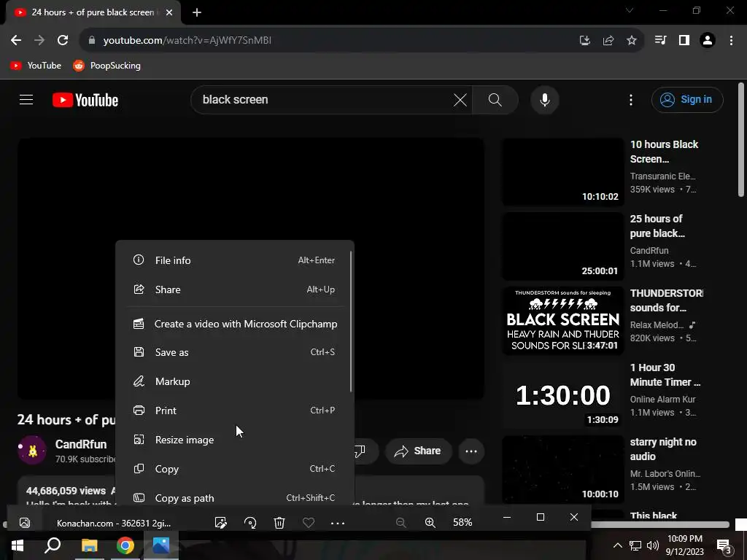Delete the image with trash icon
The image size is (747, 560).
pos(279,523)
